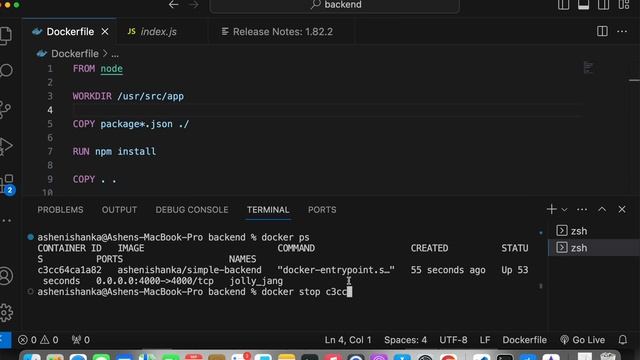Open Extensions view with badge 2
This screenshot has height=360, width=640.
tap(7, 184)
